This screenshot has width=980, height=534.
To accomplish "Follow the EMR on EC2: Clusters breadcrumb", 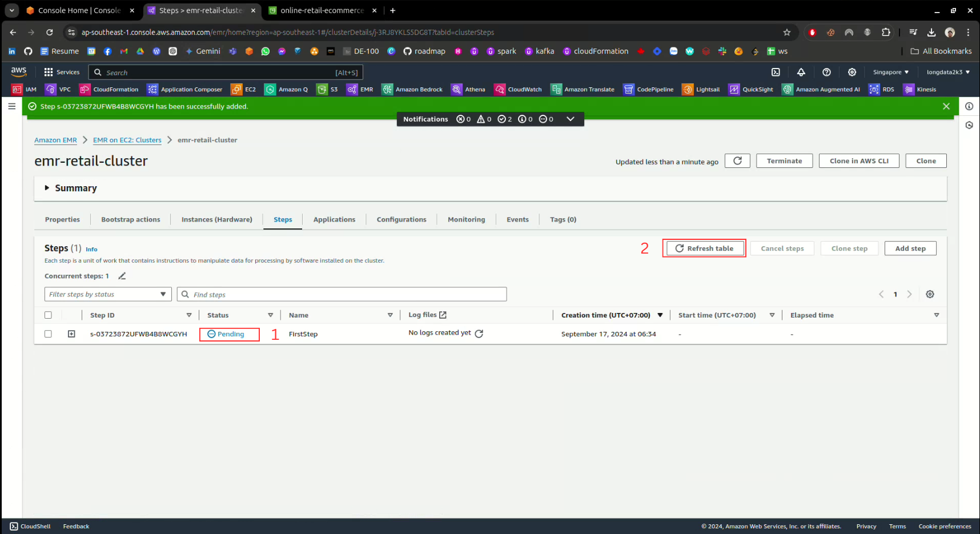I will tap(127, 140).
